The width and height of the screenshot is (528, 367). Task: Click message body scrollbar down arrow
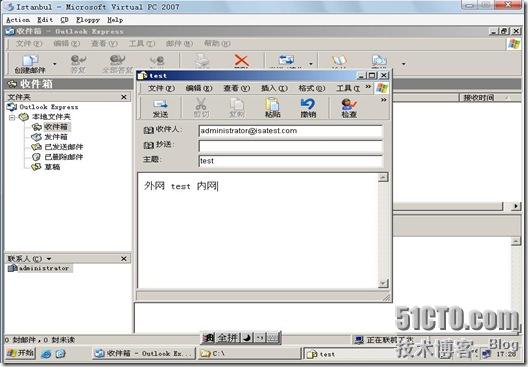pos(383,283)
